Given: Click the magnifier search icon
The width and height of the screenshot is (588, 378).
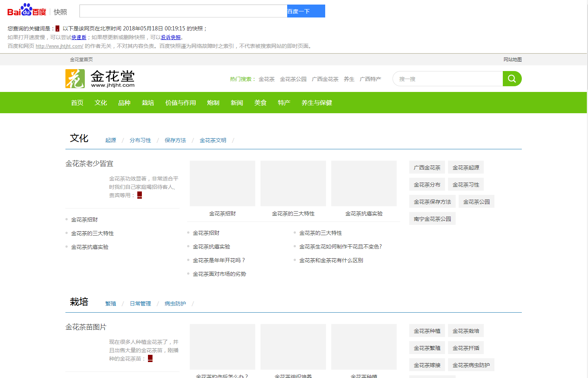Looking at the screenshot, I should coord(512,79).
